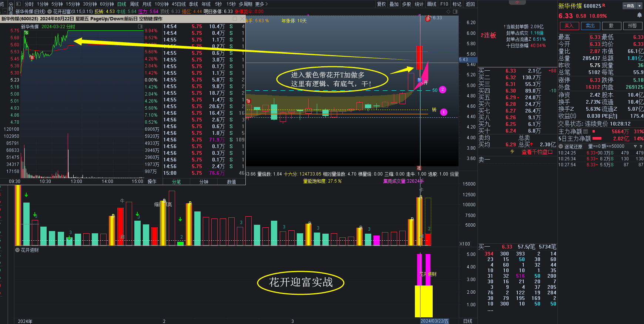
Task: Select the 60分钟 chart period
Action: coord(107,4)
